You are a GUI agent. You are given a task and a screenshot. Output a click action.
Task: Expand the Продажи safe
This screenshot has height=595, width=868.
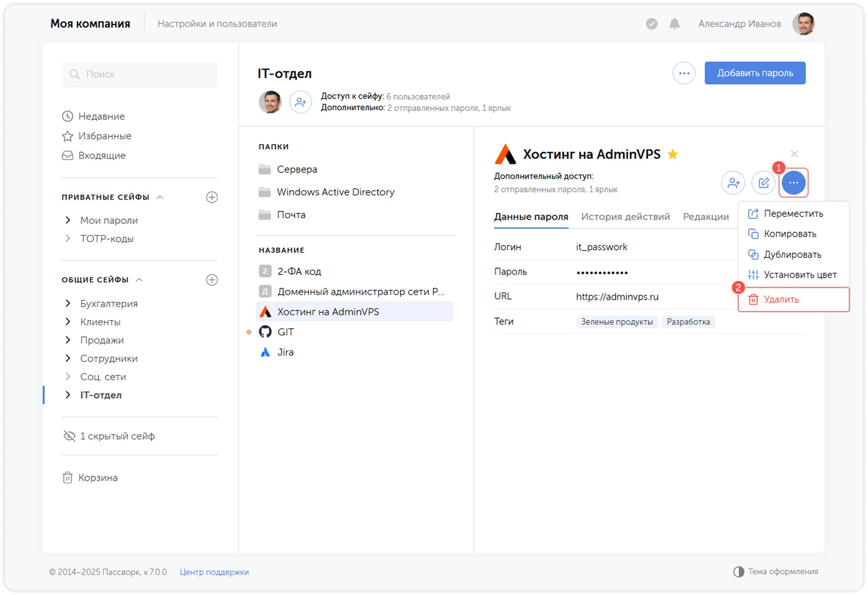tap(68, 340)
